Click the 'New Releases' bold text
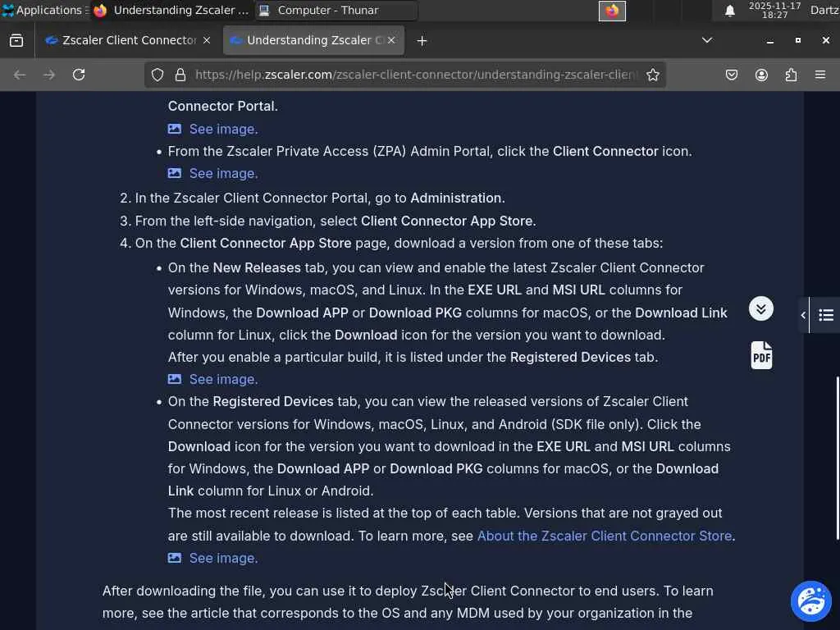Viewport: 840px width, 630px height. click(x=257, y=268)
